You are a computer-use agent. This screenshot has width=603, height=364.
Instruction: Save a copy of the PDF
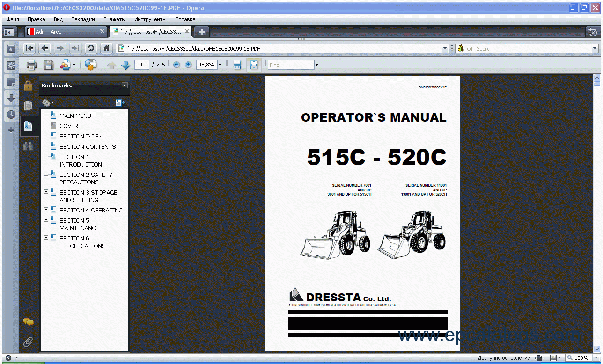(48, 65)
